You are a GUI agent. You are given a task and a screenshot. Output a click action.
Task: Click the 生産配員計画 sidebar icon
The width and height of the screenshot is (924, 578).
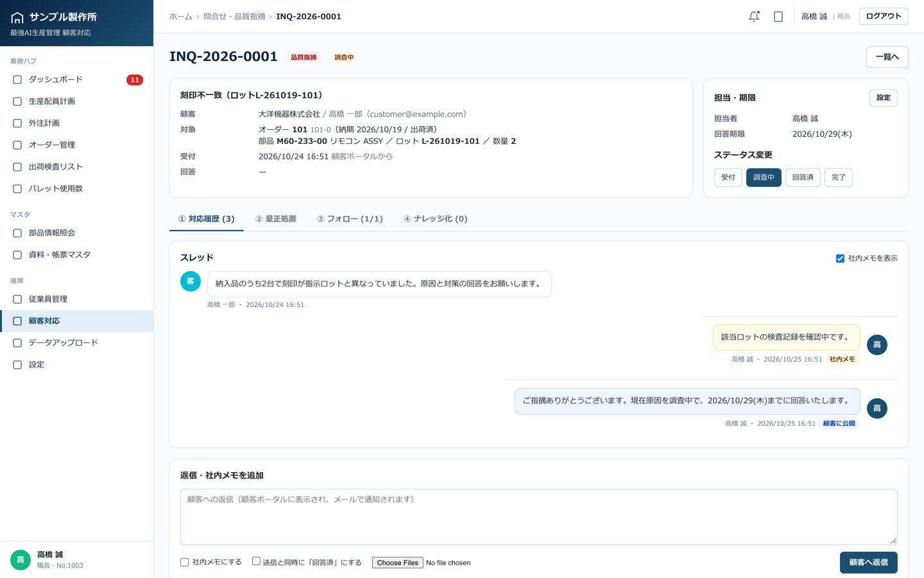coord(17,101)
